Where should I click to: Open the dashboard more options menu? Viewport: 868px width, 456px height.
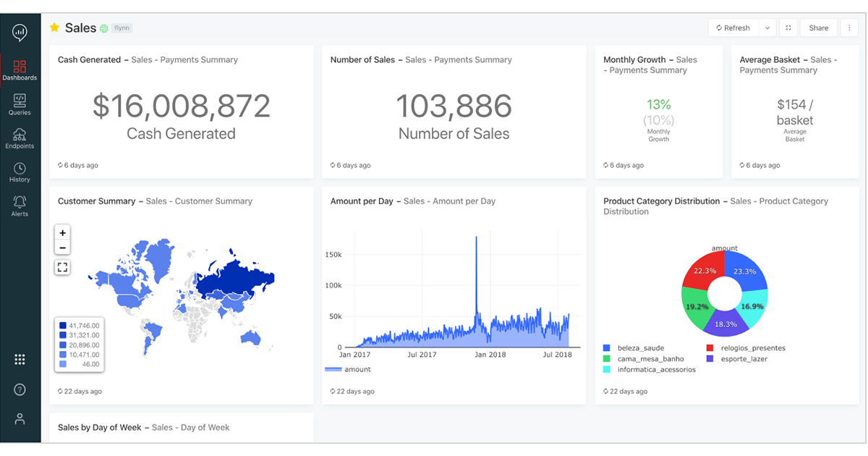(849, 28)
